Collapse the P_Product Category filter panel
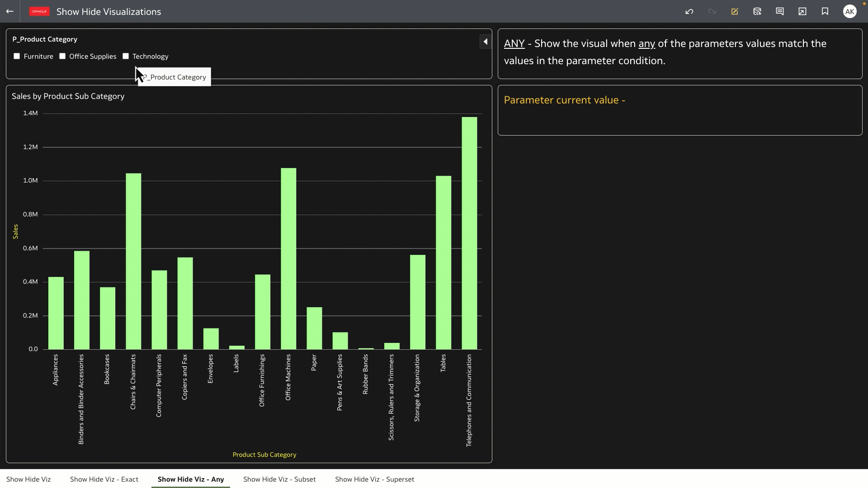 pos(485,41)
